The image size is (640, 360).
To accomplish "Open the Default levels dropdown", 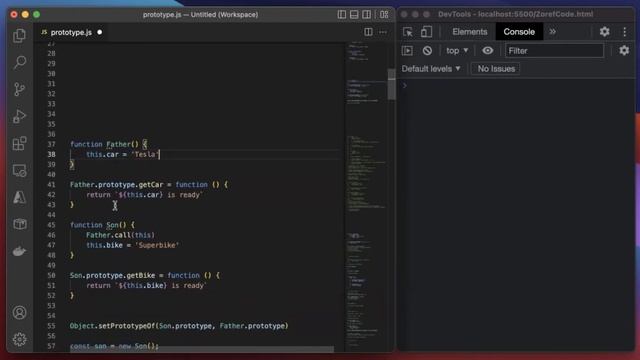I will pos(431,69).
